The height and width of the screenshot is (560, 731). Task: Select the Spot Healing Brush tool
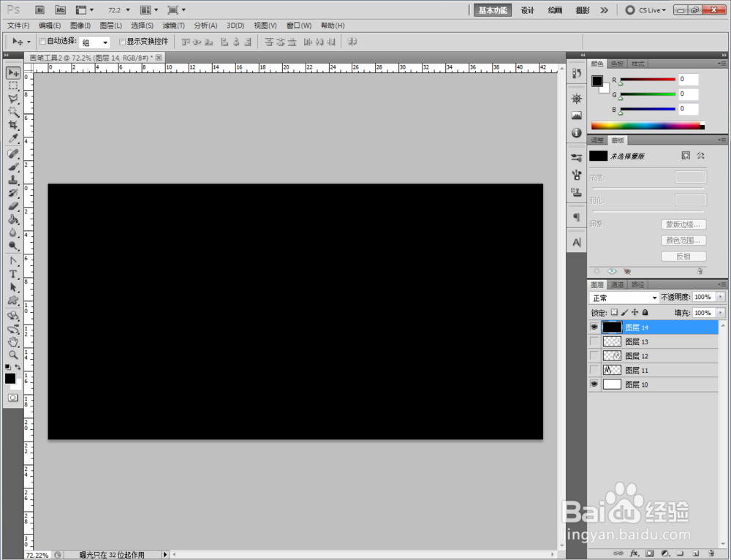click(x=13, y=154)
